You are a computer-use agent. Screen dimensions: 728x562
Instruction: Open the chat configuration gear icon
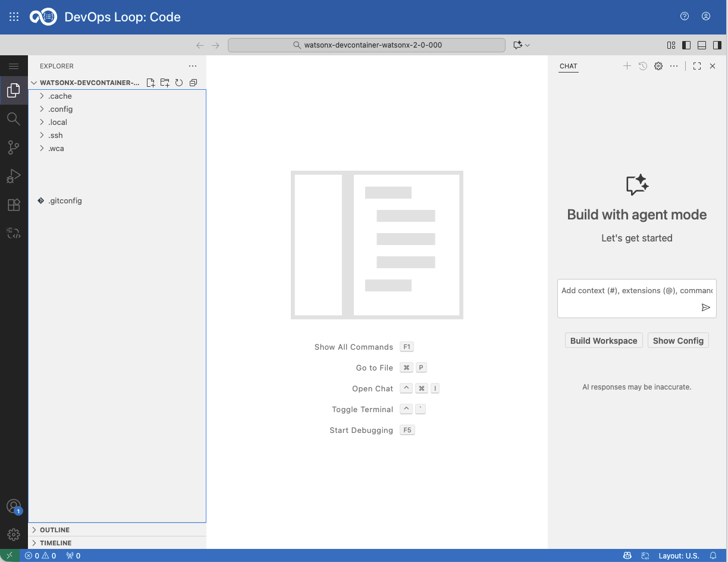[x=658, y=66]
